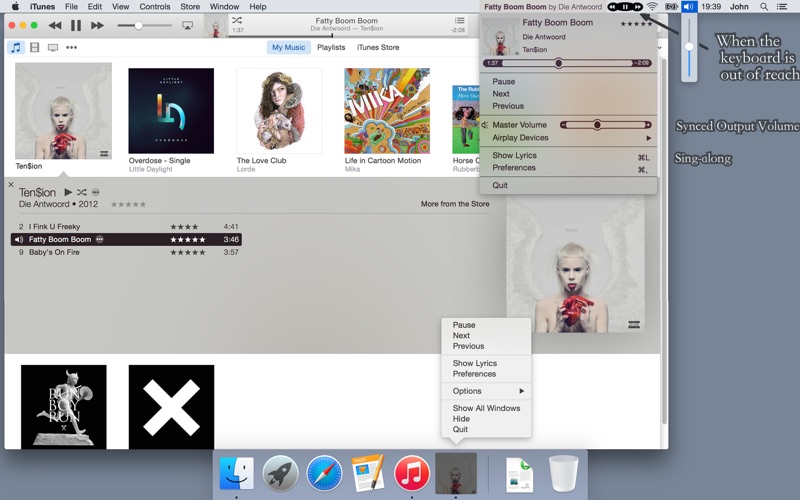
Task: Open Notification Center icon
Action: tap(781, 7)
